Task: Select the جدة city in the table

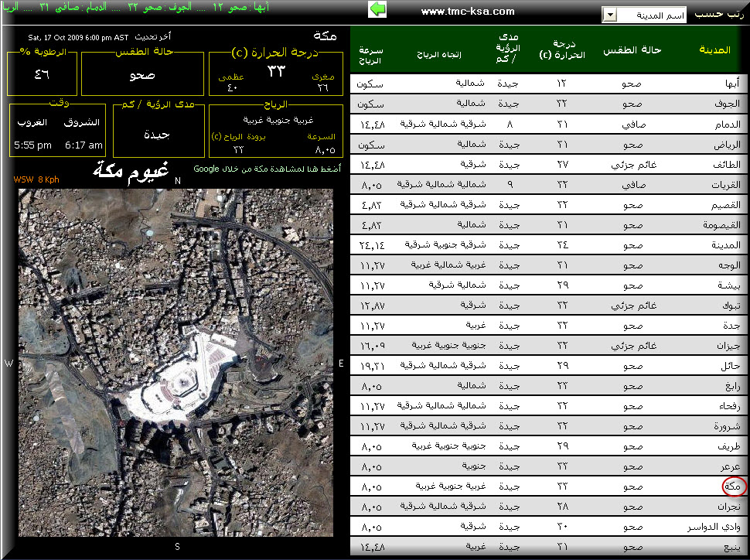Action: click(x=731, y=326)
